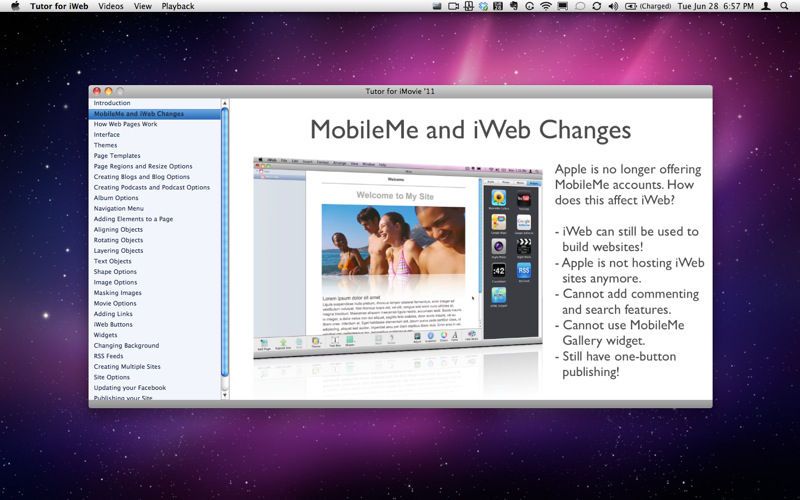
Task: Open the Spotlight search magnifier
Action: 784,6
